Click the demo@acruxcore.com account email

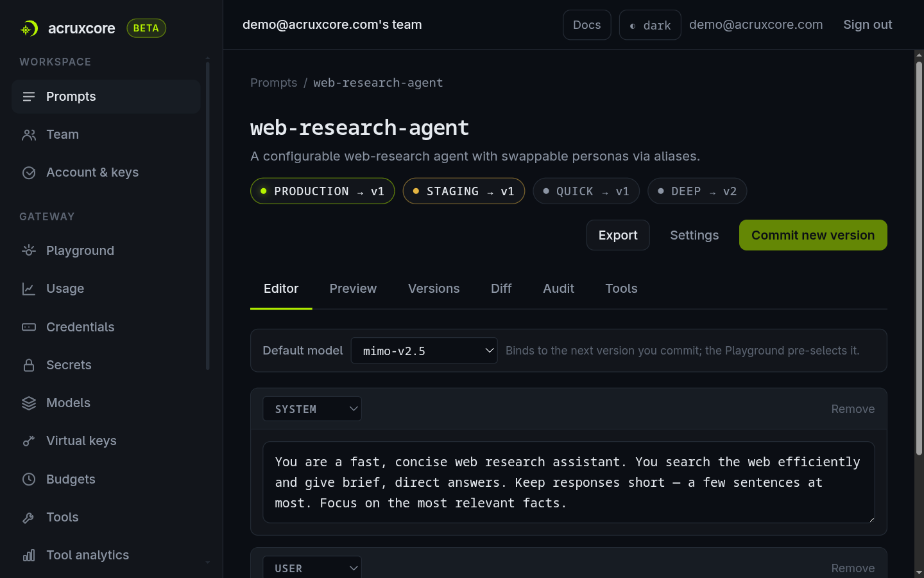tap(756, 24)
